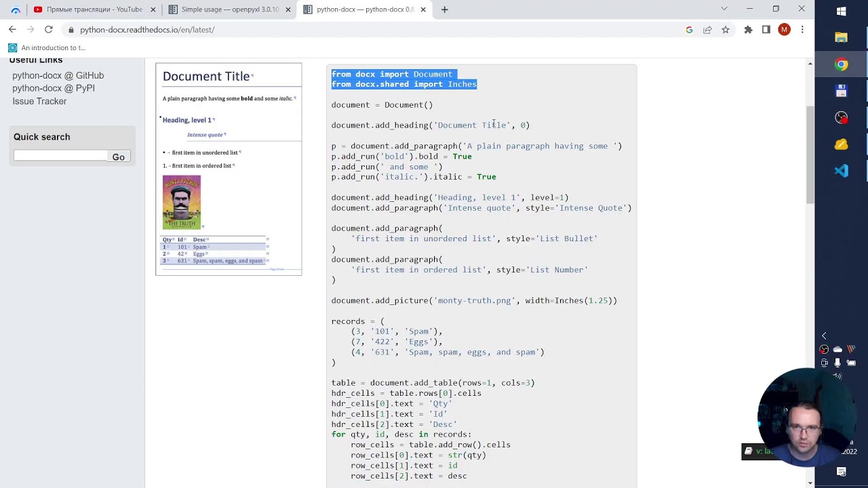Open Google Translate icon in the address bar
This screenshot has width=868, height=488.
point(689,30)
